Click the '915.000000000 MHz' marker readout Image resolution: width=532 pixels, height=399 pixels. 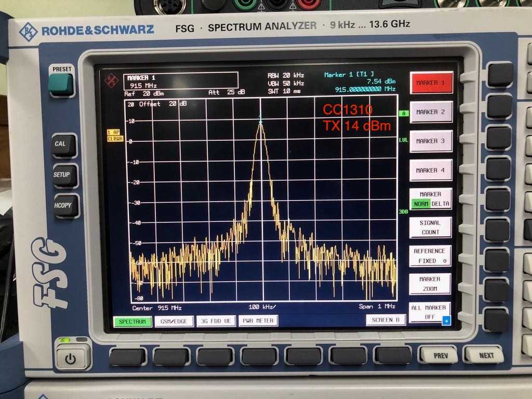click(365, 89)
